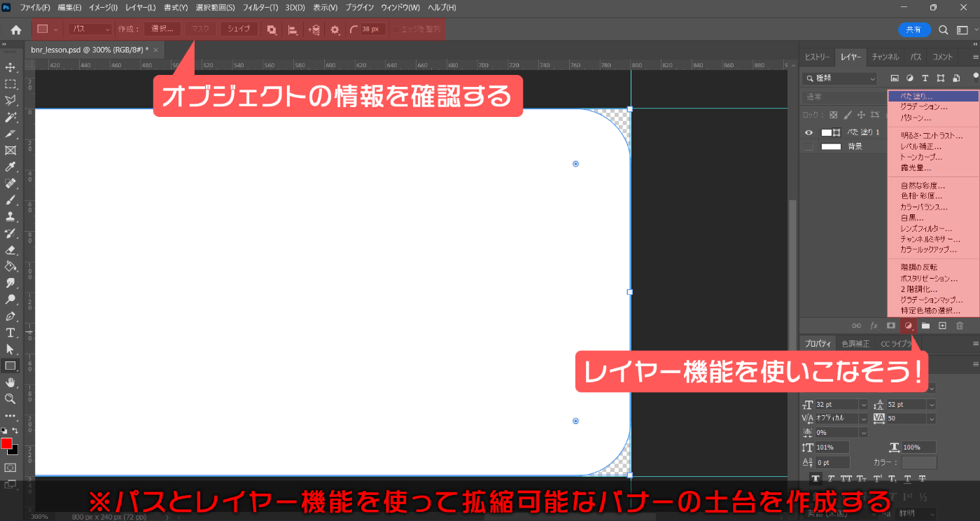This screenshot has height=521, width=980.
Task: Select the Brush tool
Action: point(10,200)
